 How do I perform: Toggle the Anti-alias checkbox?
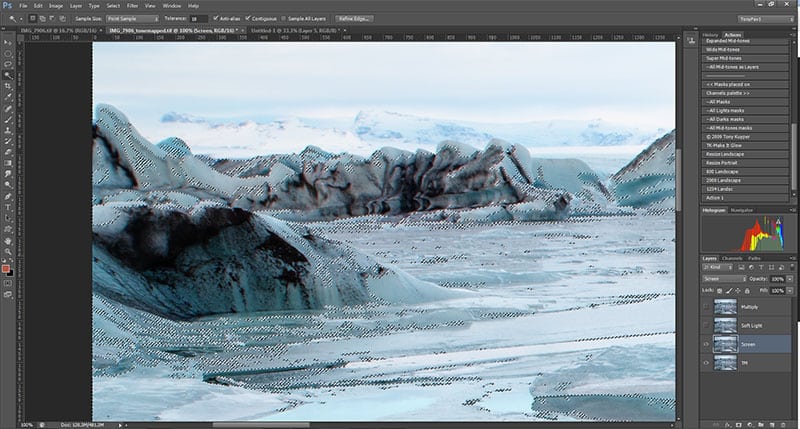pos(216,18)
